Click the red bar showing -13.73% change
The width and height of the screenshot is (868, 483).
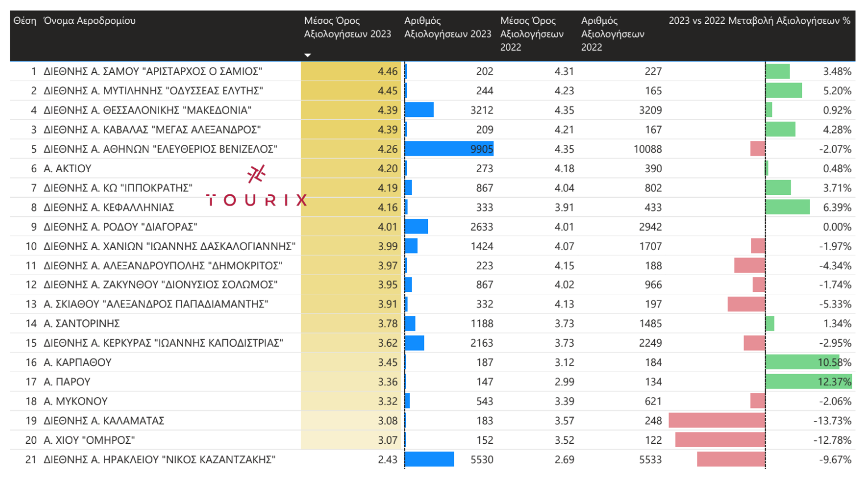(716, 420)
